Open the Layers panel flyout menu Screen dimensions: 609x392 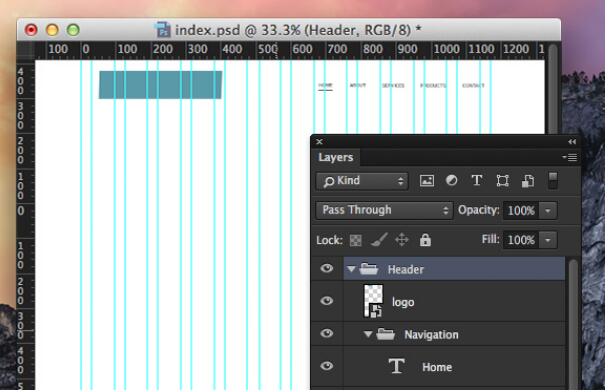[x=569, y=157]
